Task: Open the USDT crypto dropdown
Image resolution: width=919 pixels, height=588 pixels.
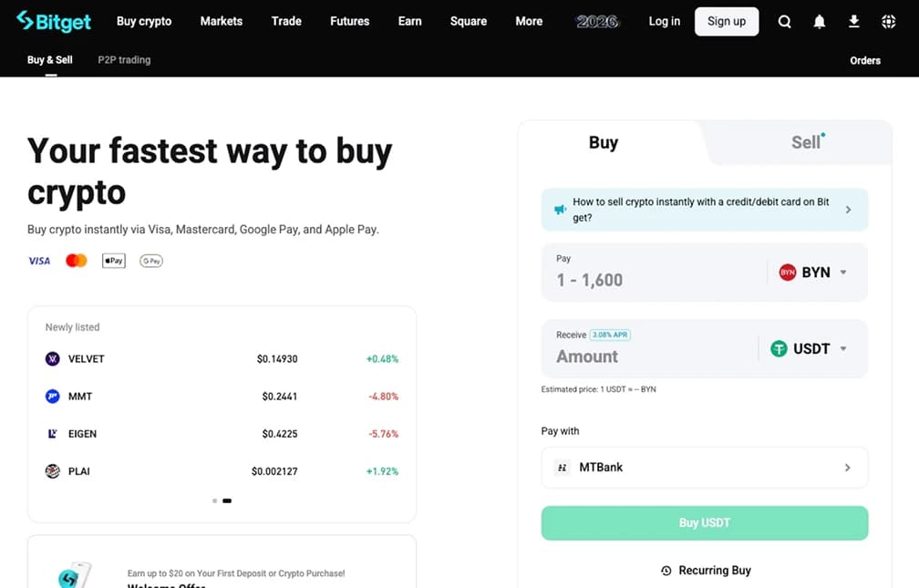Action: pos(808,349)
